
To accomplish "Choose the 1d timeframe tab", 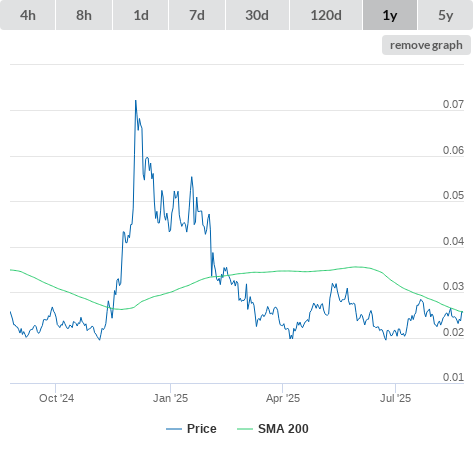I will pos(141,15).
